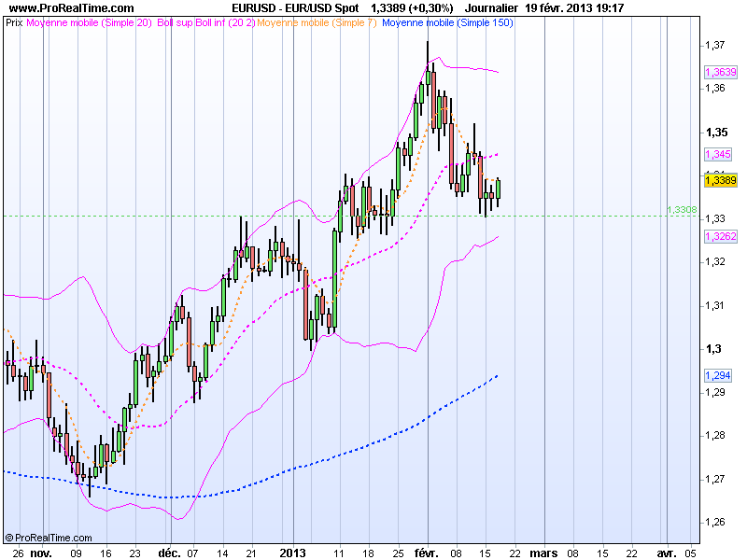Click the Prix legend label
The height and width of the screenshot is (560, 747).
tap(14, 22)
